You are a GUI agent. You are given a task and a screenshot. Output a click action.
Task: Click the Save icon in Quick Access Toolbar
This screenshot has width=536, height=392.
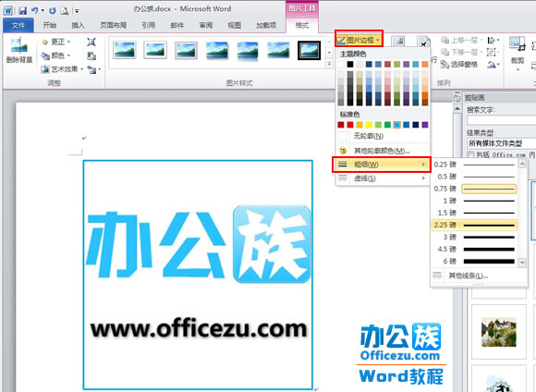(x=22, y=10)
